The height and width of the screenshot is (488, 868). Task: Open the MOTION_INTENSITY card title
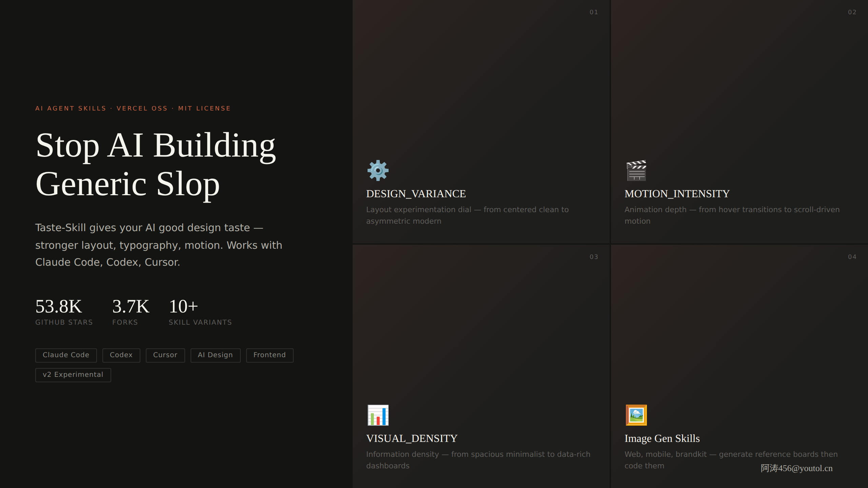point(677,194)
